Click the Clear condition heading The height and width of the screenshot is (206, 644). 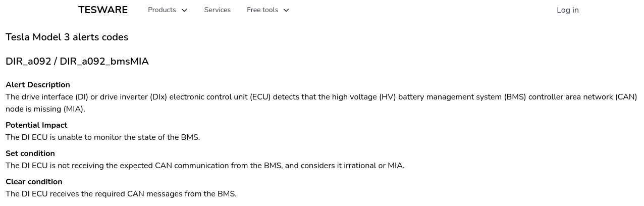coord(34,182)
